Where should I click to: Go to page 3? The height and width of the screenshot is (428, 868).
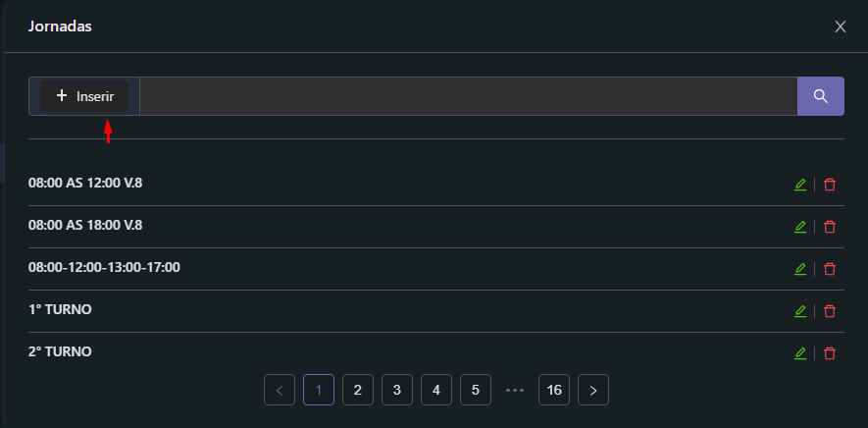(x=397, y=390)
